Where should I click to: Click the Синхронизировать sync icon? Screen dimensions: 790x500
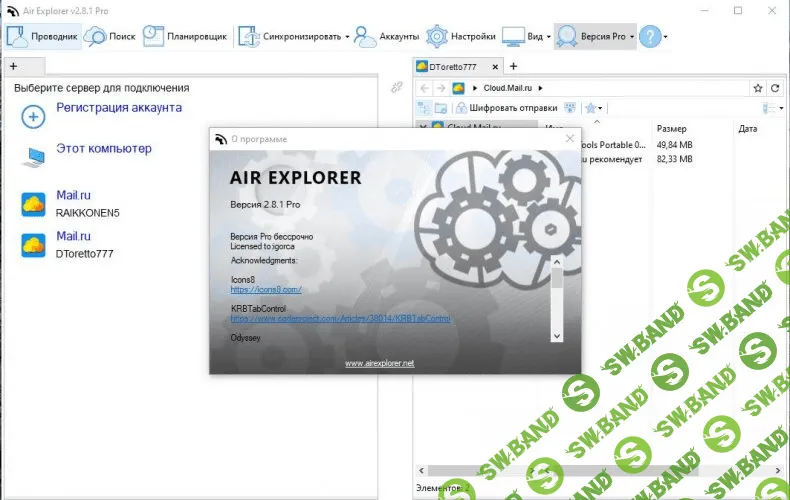(248, 37)
